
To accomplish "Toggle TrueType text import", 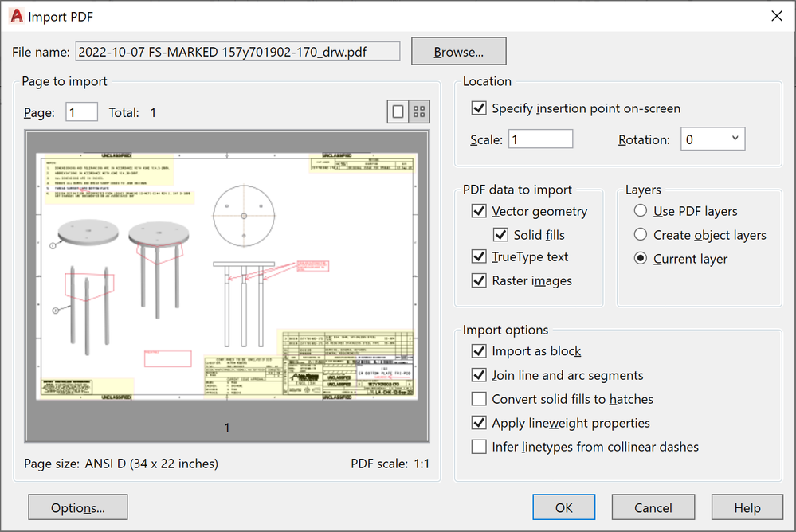I will point(479,257).
